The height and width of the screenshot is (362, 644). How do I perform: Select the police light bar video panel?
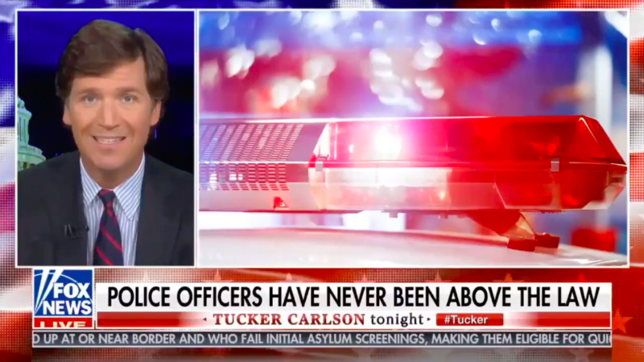(x=413, y=138)
